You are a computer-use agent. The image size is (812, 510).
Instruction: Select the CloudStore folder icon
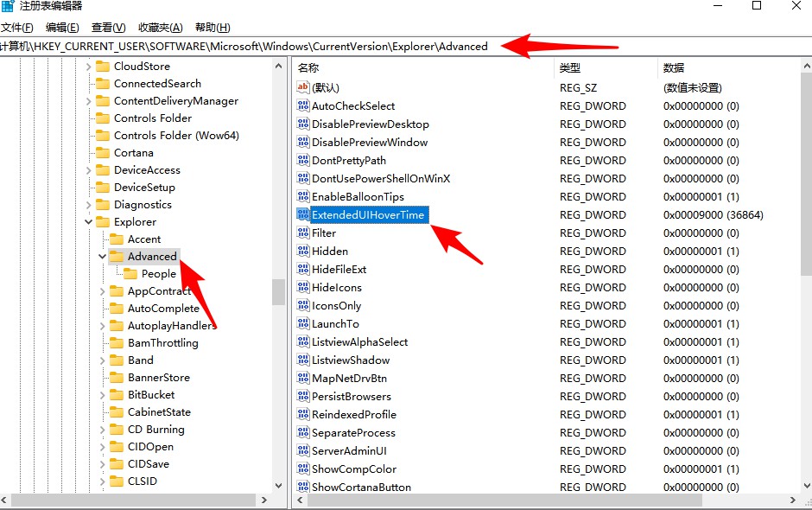[x=103, y=66]
